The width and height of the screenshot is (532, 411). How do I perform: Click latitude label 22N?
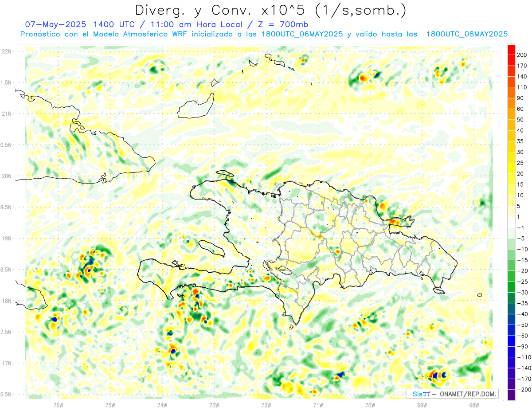point(7,51)
